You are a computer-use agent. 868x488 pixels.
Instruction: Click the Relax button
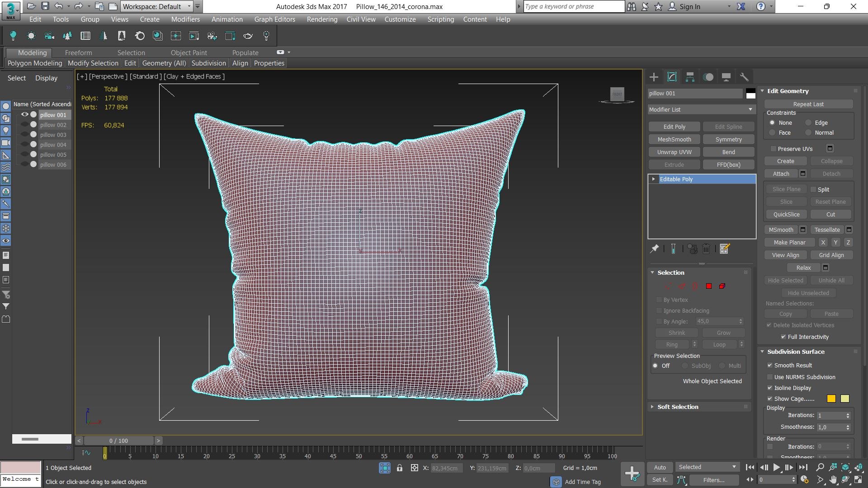pos(803,267)
